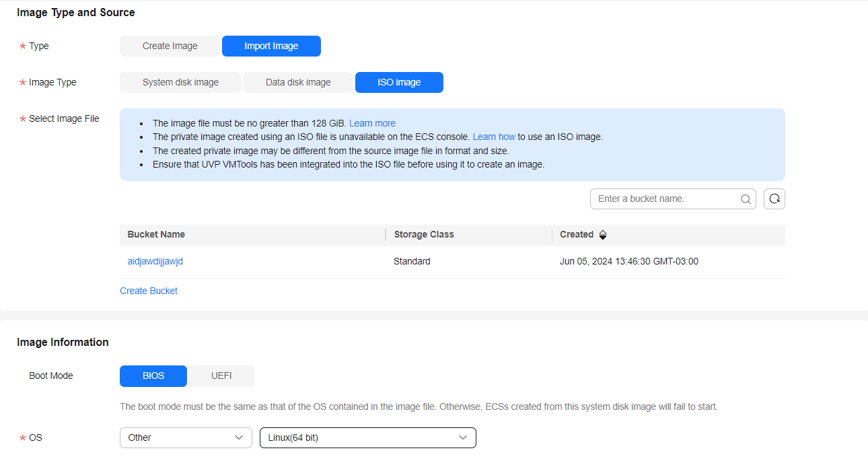
Task: Select ISO image type
Action: [x=399, y=83]
